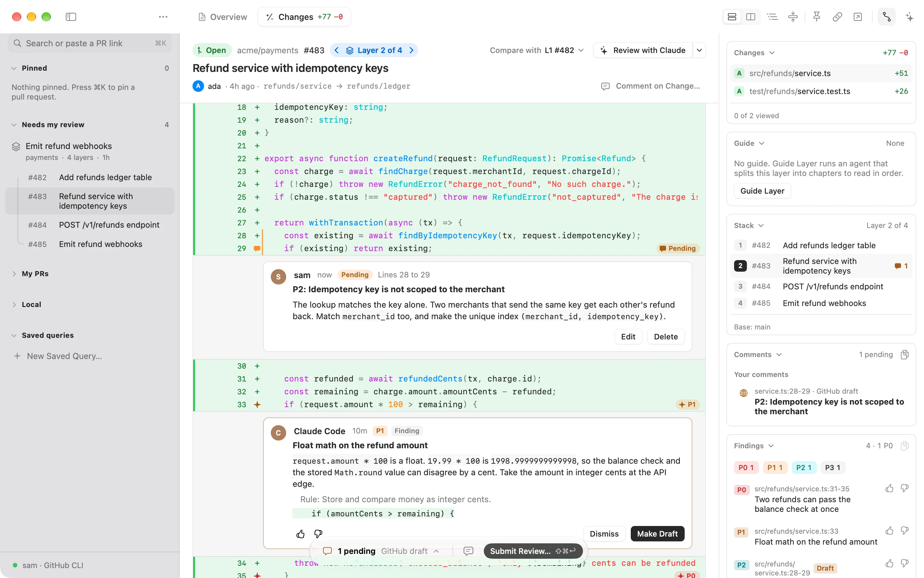Click the finding marker on line 33
This screenshot has height=578, width=924.
(x=257, y=405)
